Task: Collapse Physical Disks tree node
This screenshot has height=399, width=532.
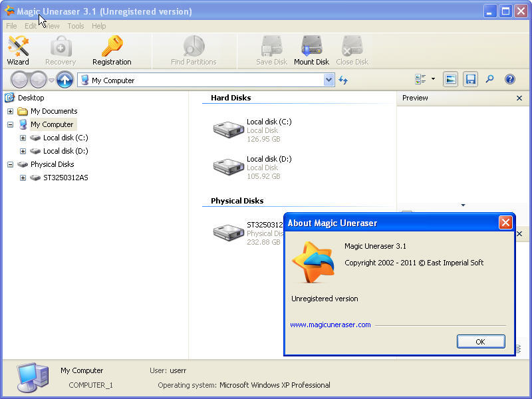Action: tap(10, 164)
